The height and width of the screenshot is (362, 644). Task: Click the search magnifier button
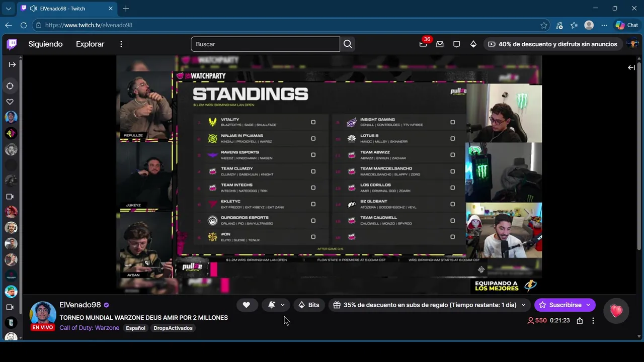click(x=348, y=44)
